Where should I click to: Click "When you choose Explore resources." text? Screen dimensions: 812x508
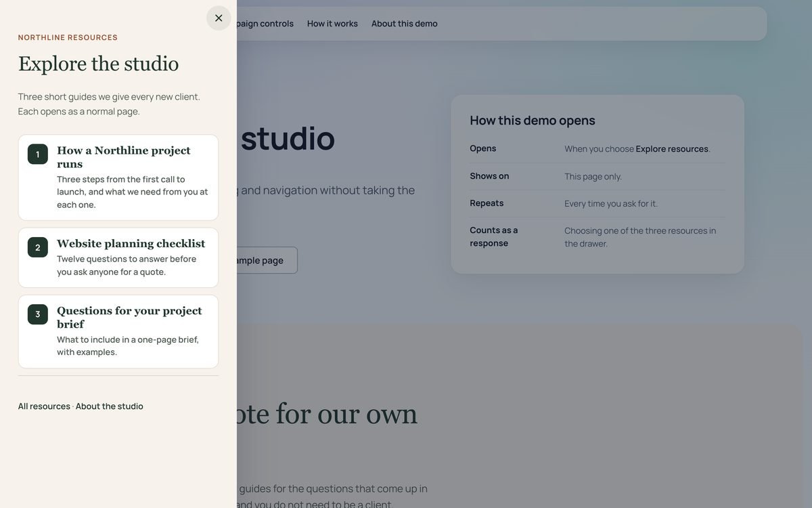[x=637, y=149]
